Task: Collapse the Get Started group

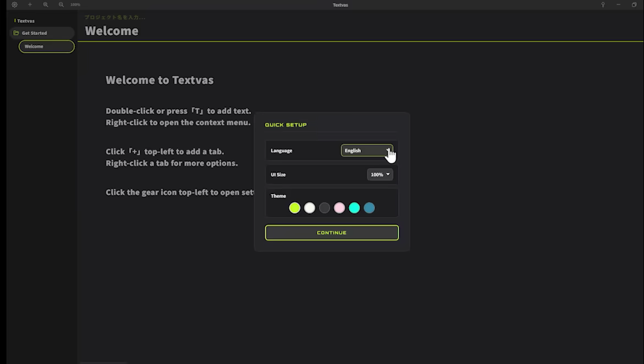Action: point(42,33)
